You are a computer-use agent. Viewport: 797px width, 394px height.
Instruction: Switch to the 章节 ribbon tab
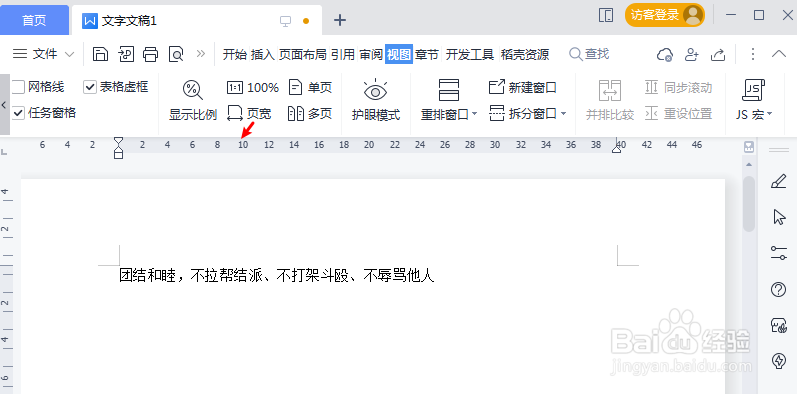426,54
